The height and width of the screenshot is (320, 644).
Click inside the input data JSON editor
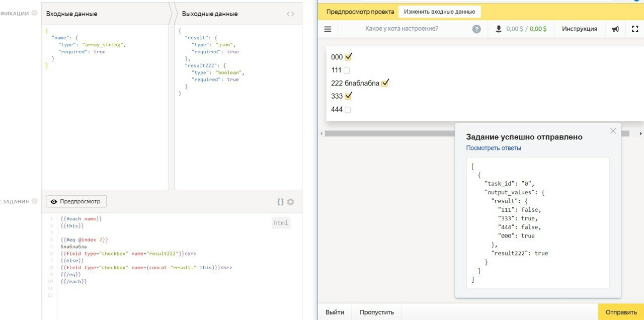(x=105, y=107)
